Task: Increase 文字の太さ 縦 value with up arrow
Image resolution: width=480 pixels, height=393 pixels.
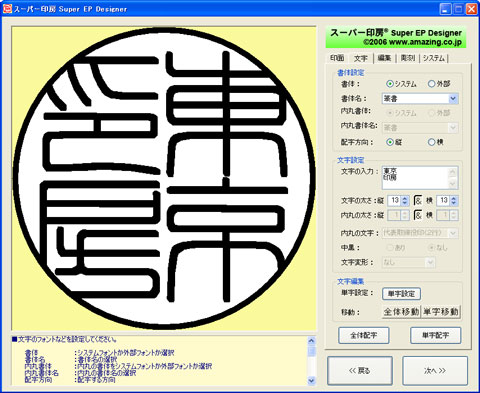Action: coord(405,198)
